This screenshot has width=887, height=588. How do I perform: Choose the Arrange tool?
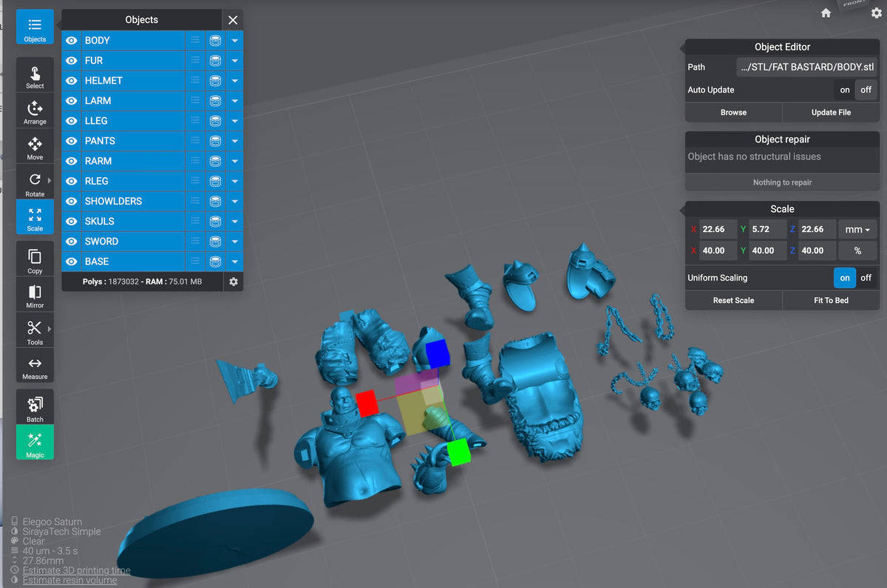[x=35, y=111]
